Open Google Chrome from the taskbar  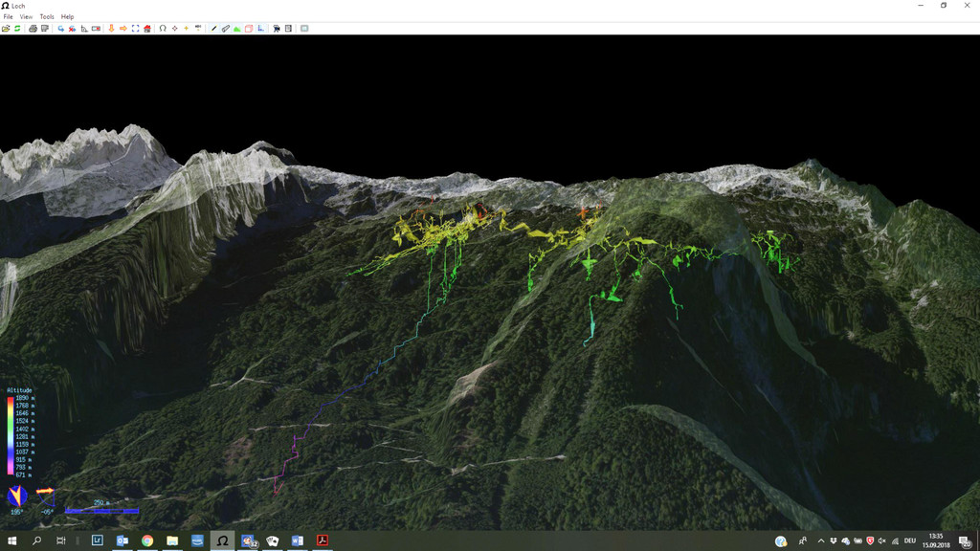(147, 540)
